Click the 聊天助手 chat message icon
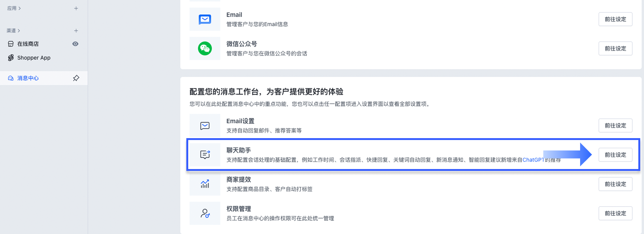Viewport: 644px width, 234px height. (x=205, y=155)
